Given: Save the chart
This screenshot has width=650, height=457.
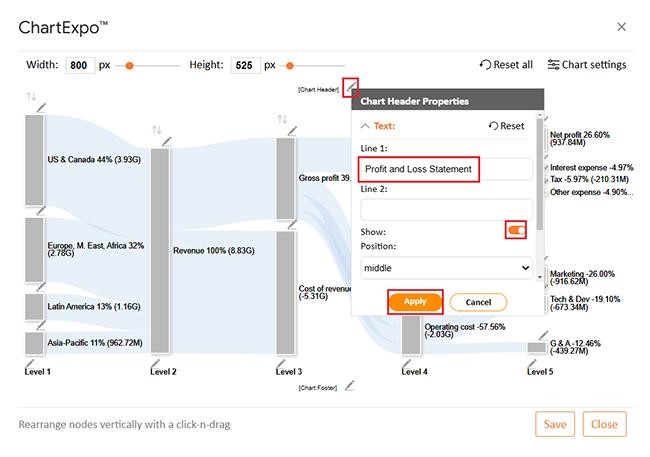Looking at the screenshot, I should 554,424.
